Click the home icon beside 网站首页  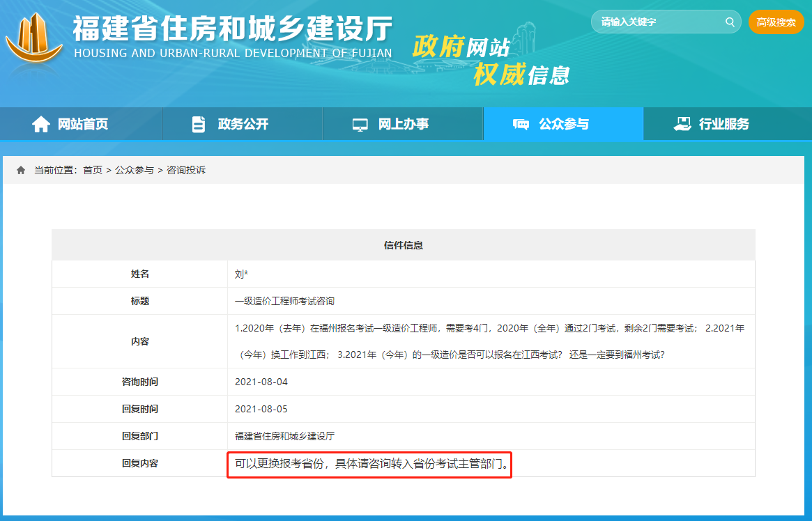click(40, 123)
